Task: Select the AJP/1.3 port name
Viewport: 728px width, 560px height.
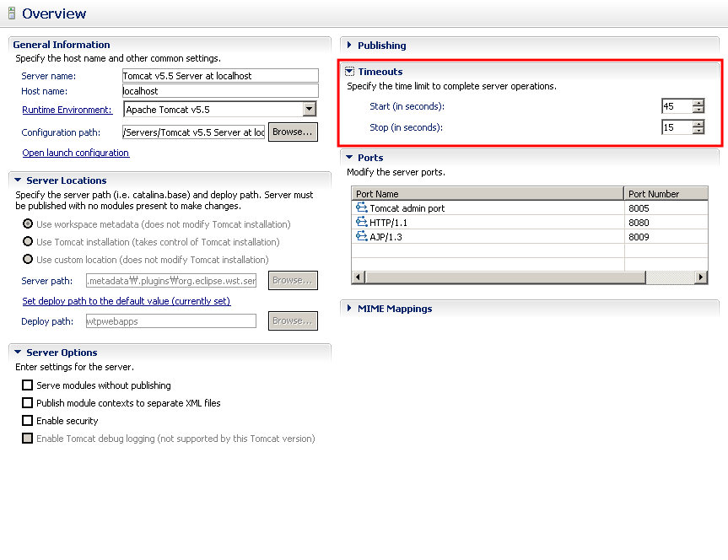Action: 386,237
